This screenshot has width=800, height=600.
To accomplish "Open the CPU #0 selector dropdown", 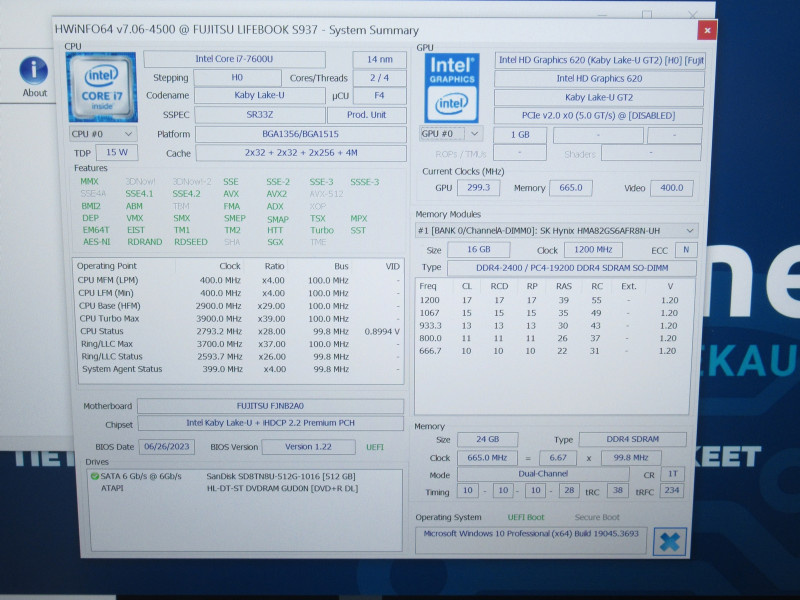I will tap(103, 134).
